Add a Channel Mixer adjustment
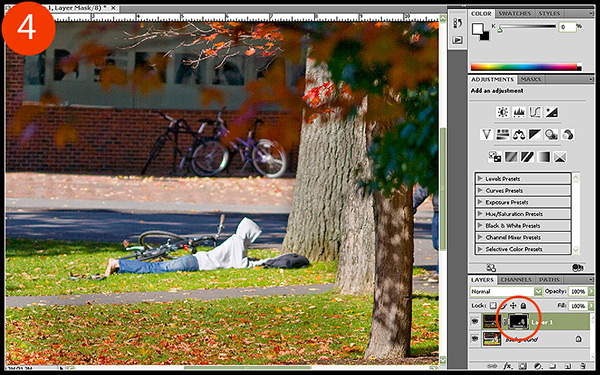Screen dimensions: 600x375 (568, 134)
